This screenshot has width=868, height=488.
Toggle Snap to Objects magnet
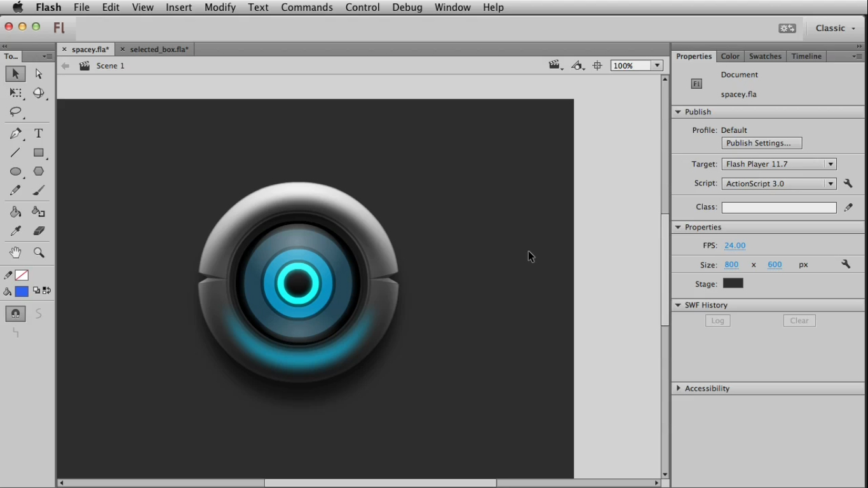(x=15, y=313)
